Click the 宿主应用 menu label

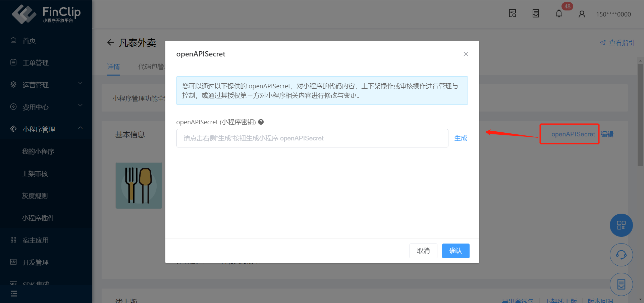[36, 240]
